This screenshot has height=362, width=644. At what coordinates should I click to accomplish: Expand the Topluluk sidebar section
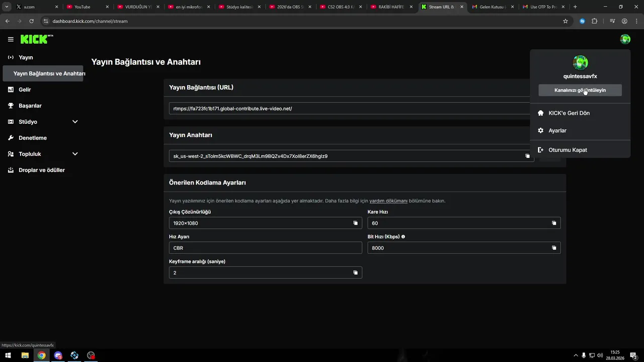pos(75,154)
